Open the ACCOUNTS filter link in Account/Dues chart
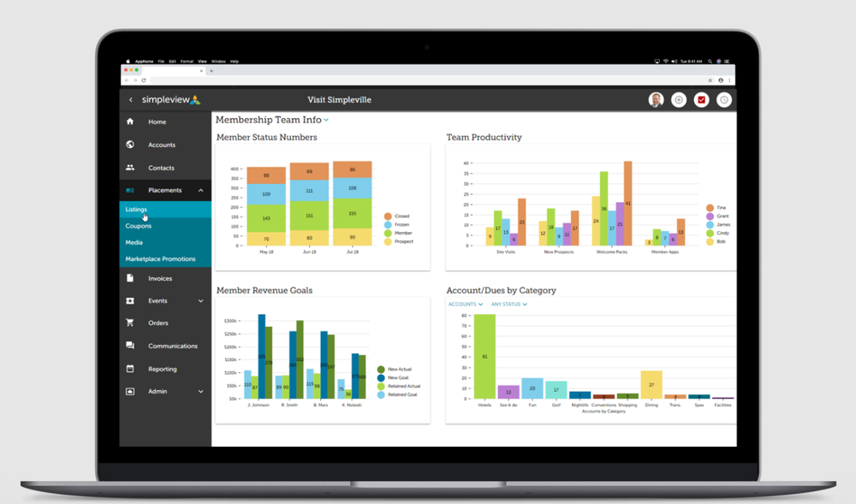Image resolution: width=856 pixels, height=504 pixels. tap(464, 304)
